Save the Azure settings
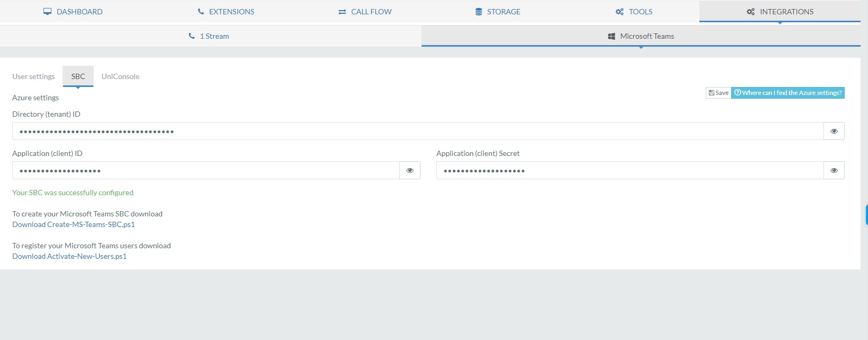Image resolution: width=868 pixels, height=340 pixels. (x=718, y=93)
